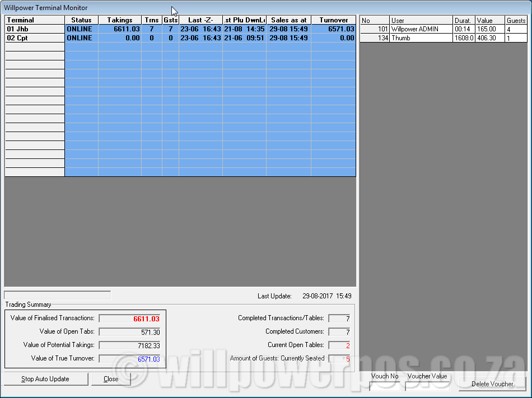Select the 02 Cpt terminal row
The image size is (532, 398).
[x=35, y=38]
